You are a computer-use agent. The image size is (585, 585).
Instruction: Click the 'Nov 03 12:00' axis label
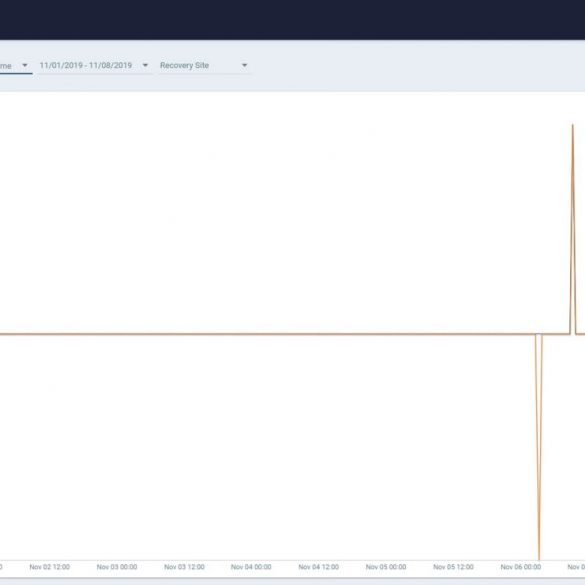(184, 567)
